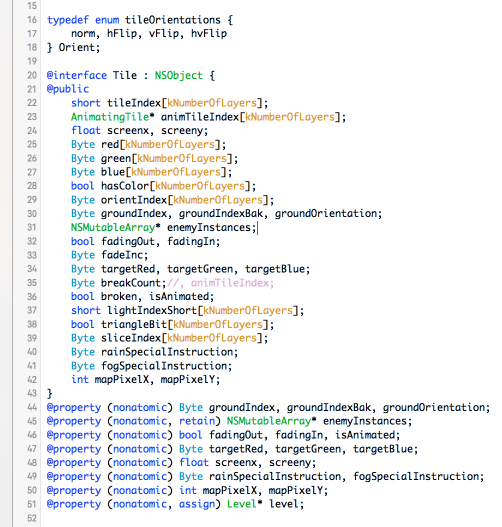Click @property keyword on line 44
Screen dimensions: 502x527
point(74,407)
